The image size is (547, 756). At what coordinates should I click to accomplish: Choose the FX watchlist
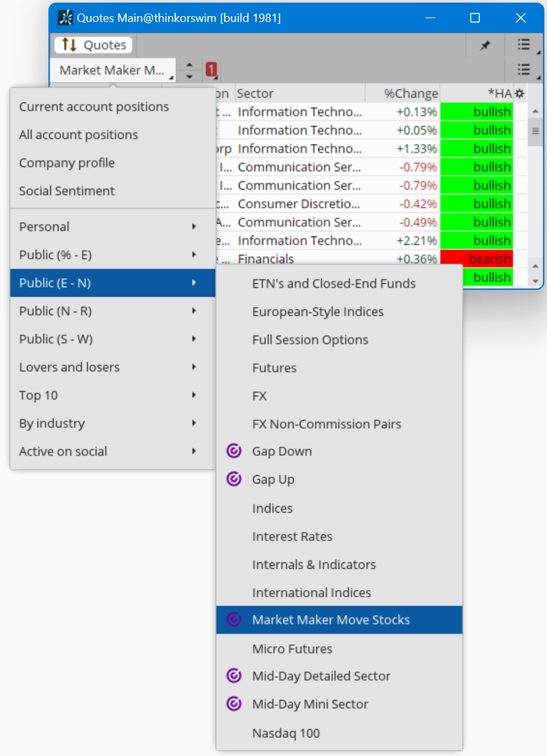339,396
